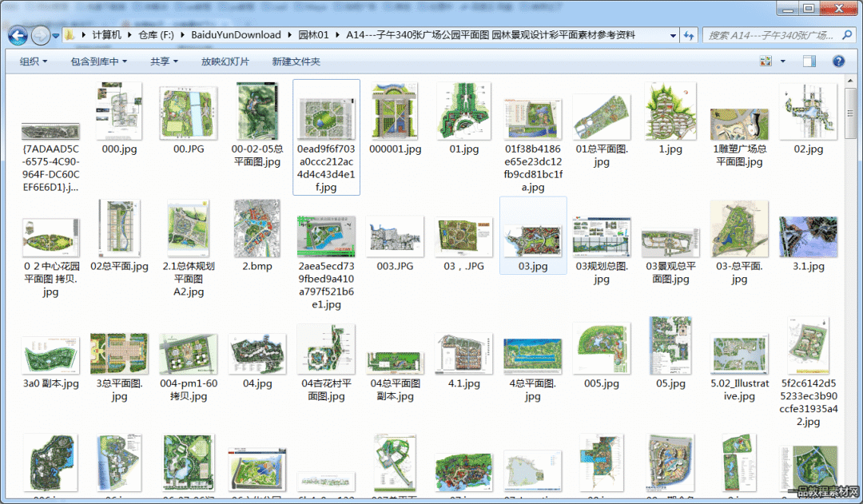The width and height of the screenshot is (863, 504).
Task: Select the 3.1.jpg thumbnail
Action: coord(808,236)
